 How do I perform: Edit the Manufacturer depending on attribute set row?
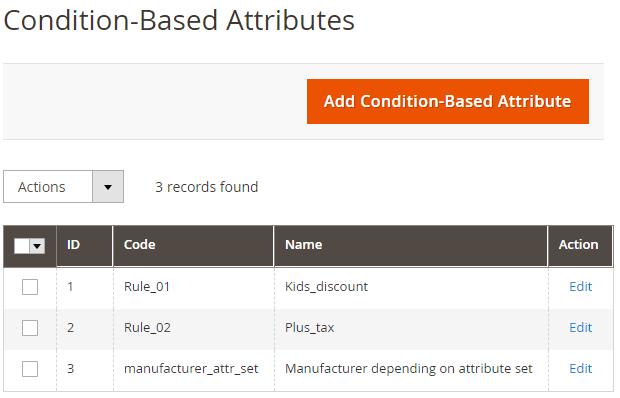pos(580,369)
